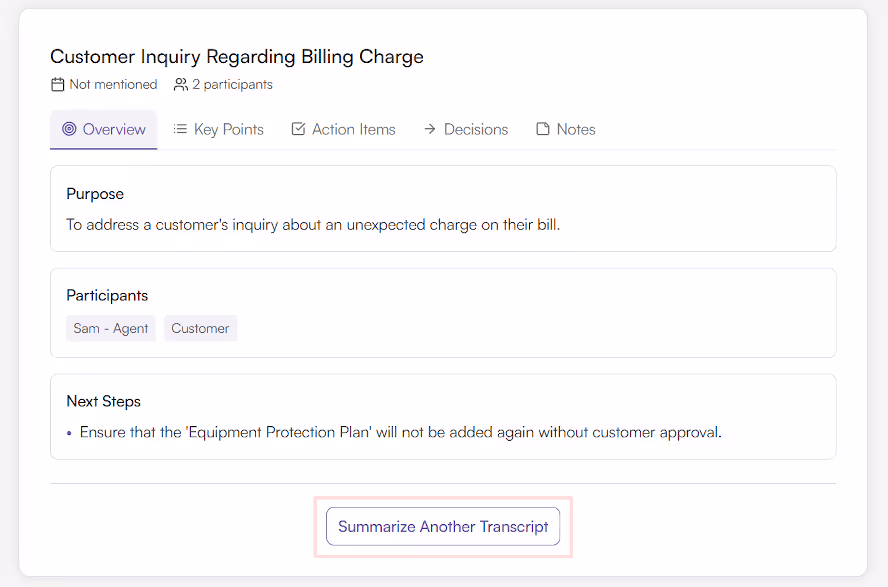
Task: Click the Not mentioned date label
Action: [x=113, y=85]
